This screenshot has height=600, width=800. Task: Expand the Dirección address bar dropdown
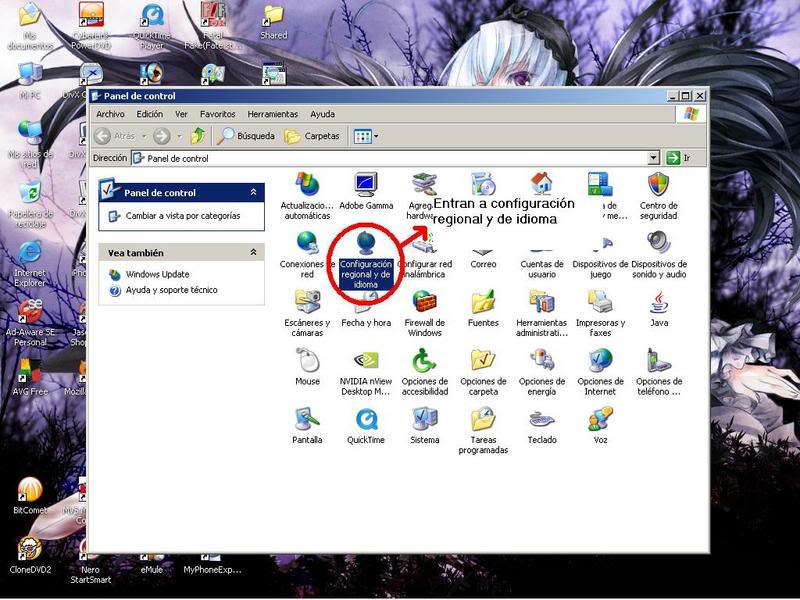pos(654,158)
